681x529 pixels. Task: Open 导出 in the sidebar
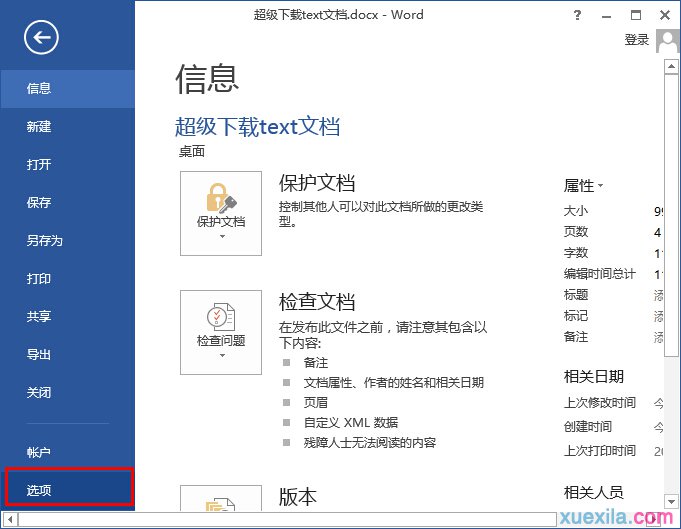[x=67, y=354]
